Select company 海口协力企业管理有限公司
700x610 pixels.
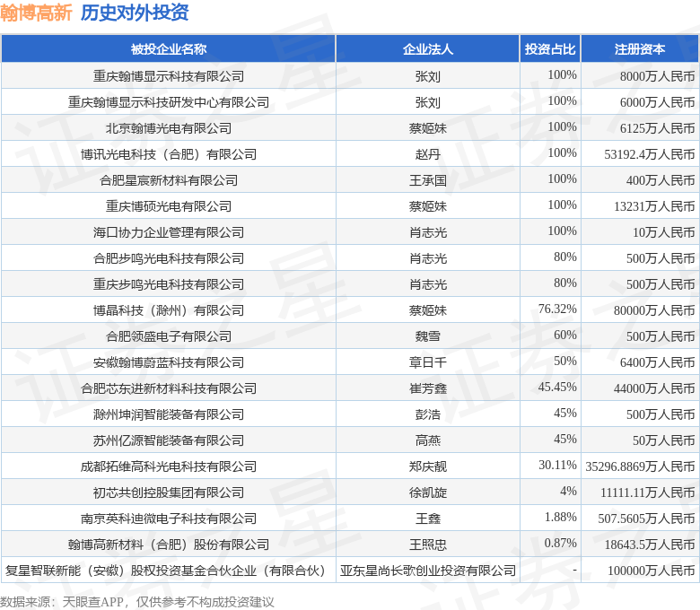click(x=169, y=232)
